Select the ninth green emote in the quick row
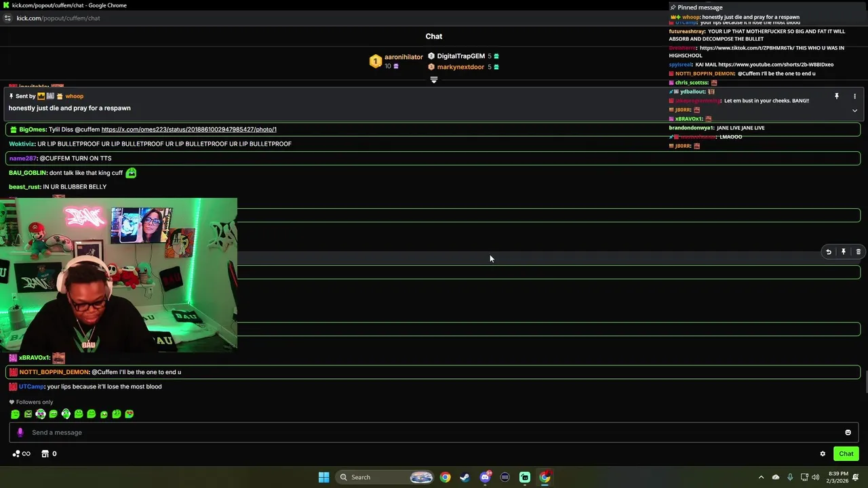 point(117,414)
